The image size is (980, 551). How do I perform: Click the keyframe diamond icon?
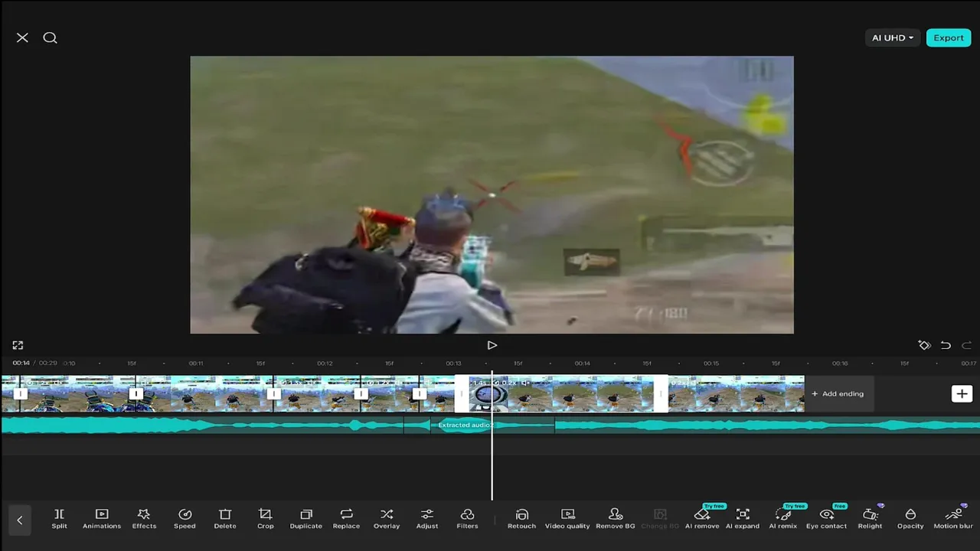[924, 345]
